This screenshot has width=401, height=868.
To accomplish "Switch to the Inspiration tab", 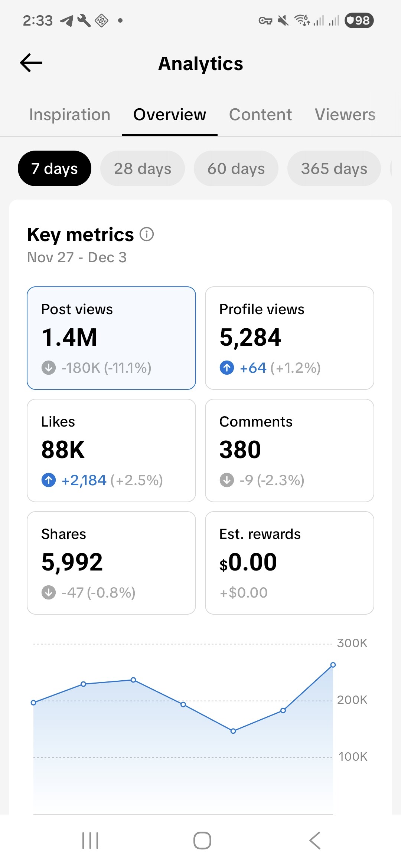I will (x=70, y=115).
